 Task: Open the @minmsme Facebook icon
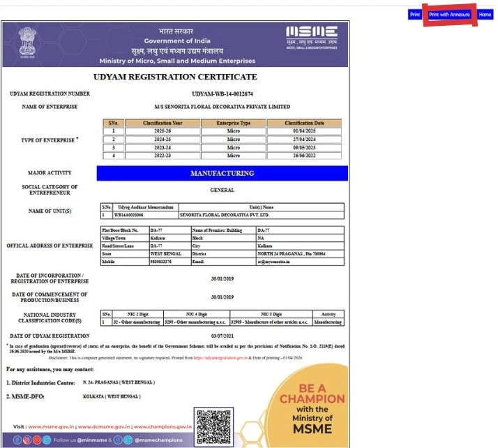[17, 440]
